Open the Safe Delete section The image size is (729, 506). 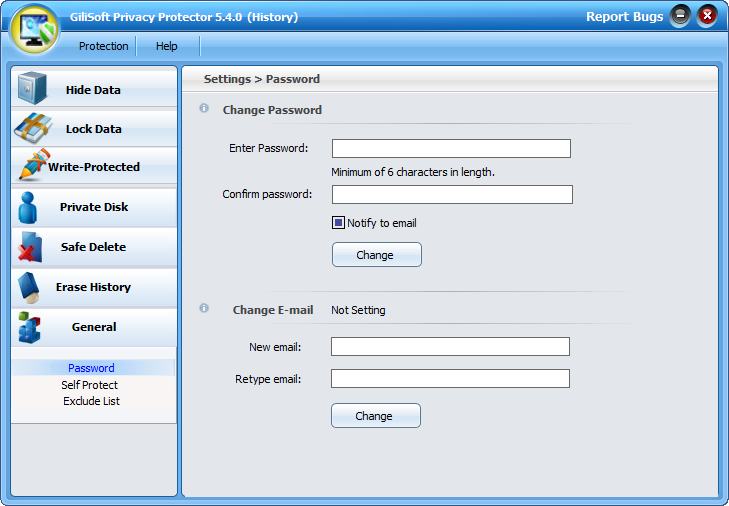point(94,247)
